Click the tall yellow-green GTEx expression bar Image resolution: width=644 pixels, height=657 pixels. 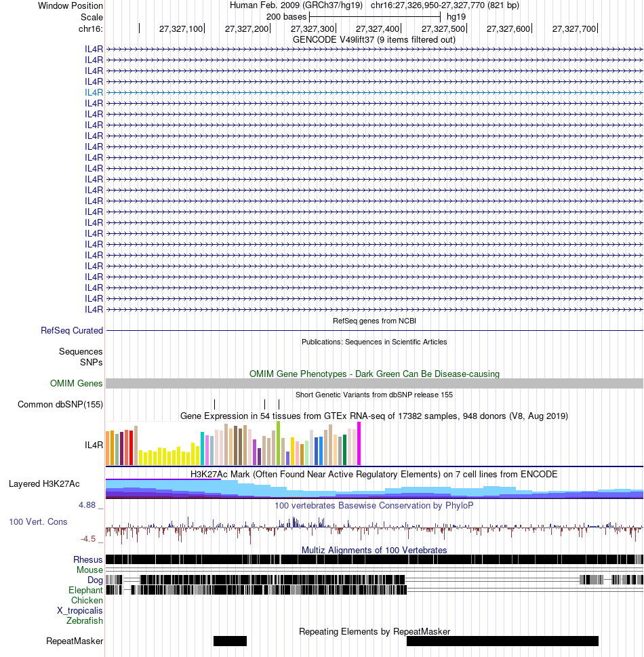click(x=278, y=443)
